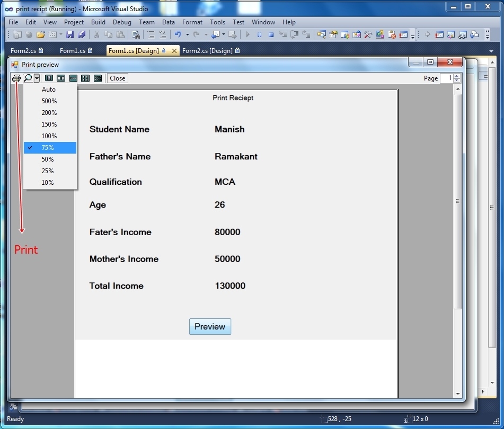
Task: Choose Auto zoom from the zoom list
Action: pyautogui.click(x=48, y=89)
